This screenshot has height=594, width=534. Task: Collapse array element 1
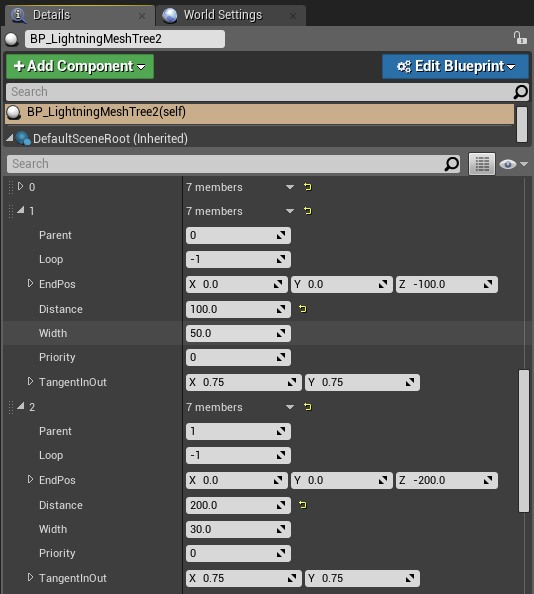(20, 210)
